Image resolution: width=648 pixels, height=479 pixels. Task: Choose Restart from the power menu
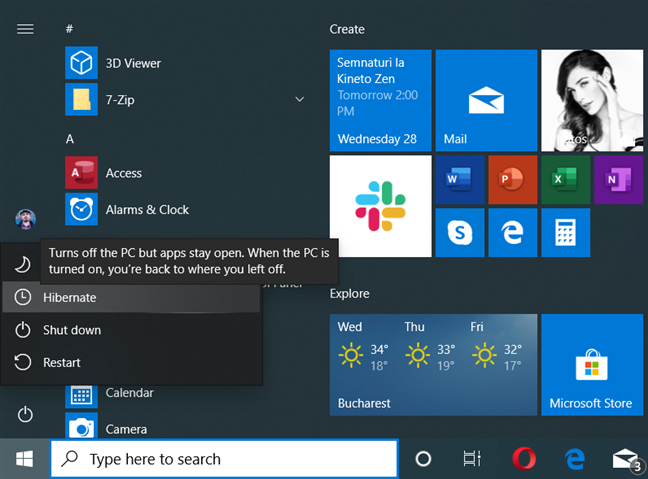pos(131,362)
